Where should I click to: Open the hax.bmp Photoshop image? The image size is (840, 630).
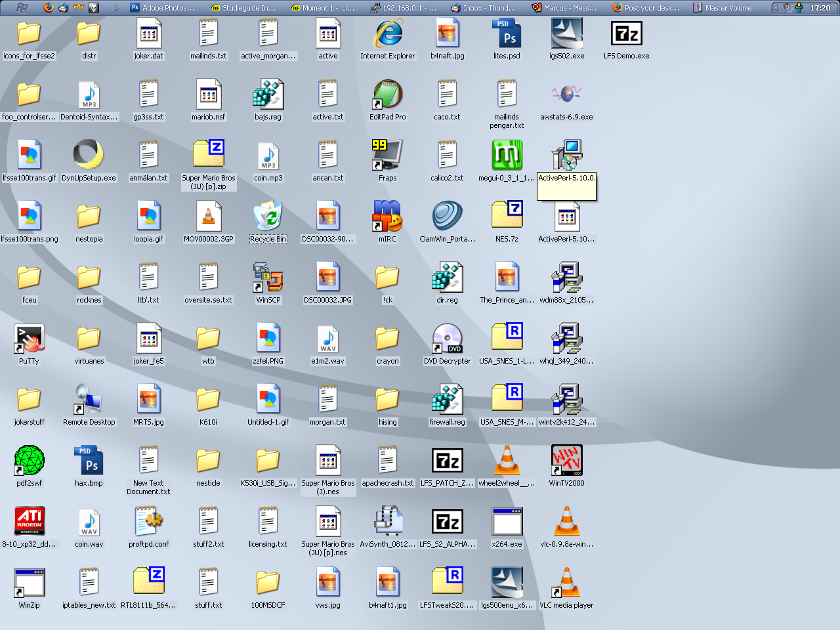pyautogui.click(x=89, y=461)
